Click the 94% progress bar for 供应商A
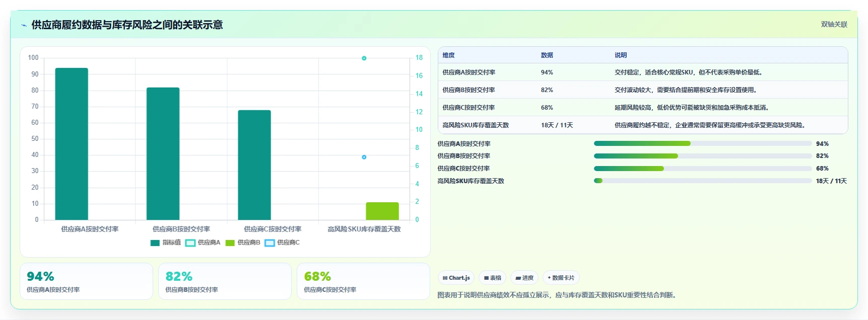The width and height of the screenshot is (868, 320). 703,144
